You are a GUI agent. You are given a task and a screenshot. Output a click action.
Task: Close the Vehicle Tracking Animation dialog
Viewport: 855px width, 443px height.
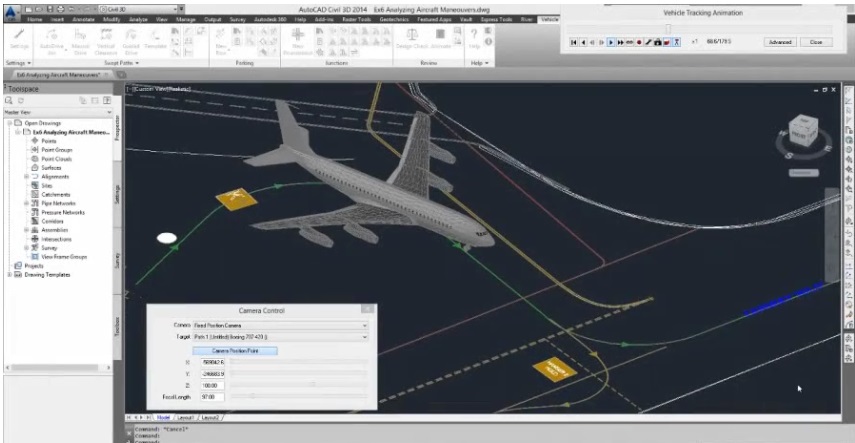(x=816, y=42)
